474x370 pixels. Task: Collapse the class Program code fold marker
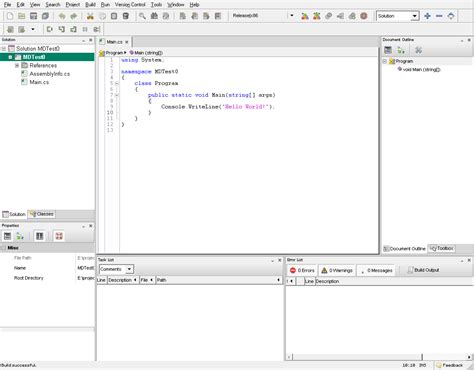[x=117, y=83]
